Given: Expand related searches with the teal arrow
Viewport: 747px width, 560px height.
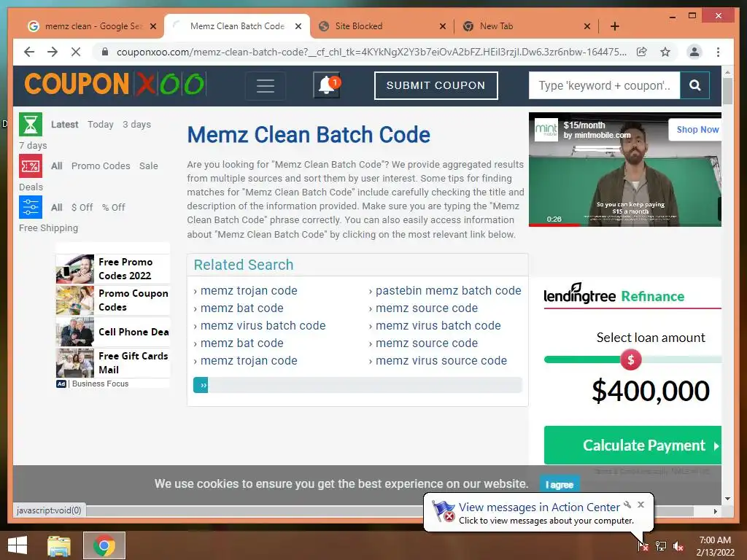Looking at the screenshot, I should [201, 385].
